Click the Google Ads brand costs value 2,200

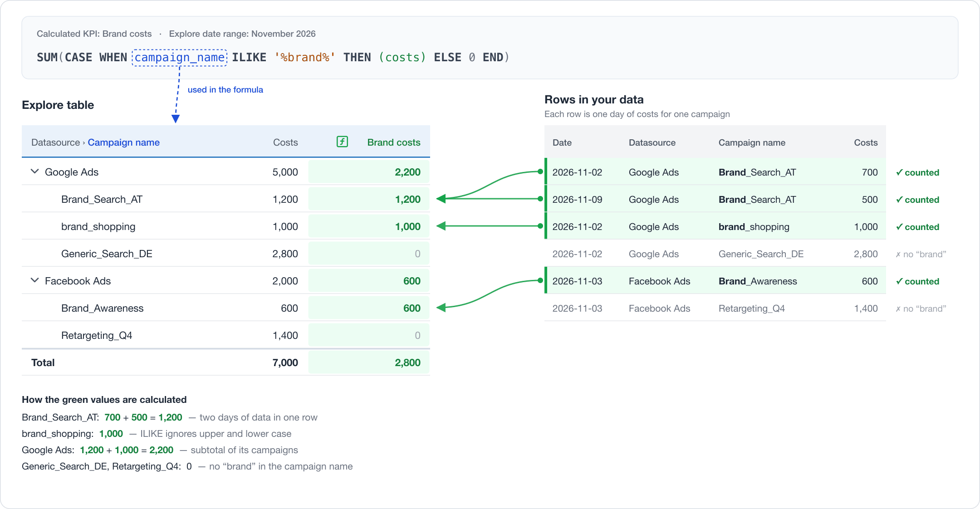click(x=407, y=172)
